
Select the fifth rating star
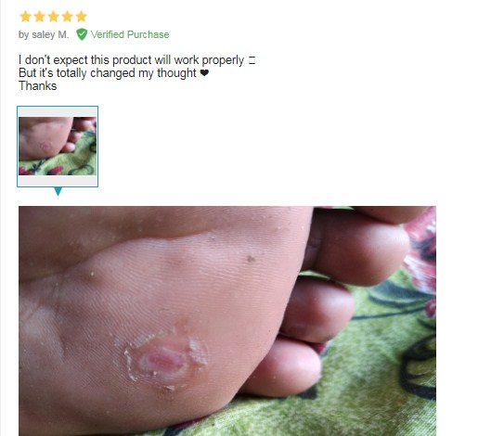[x=82, y=17]
